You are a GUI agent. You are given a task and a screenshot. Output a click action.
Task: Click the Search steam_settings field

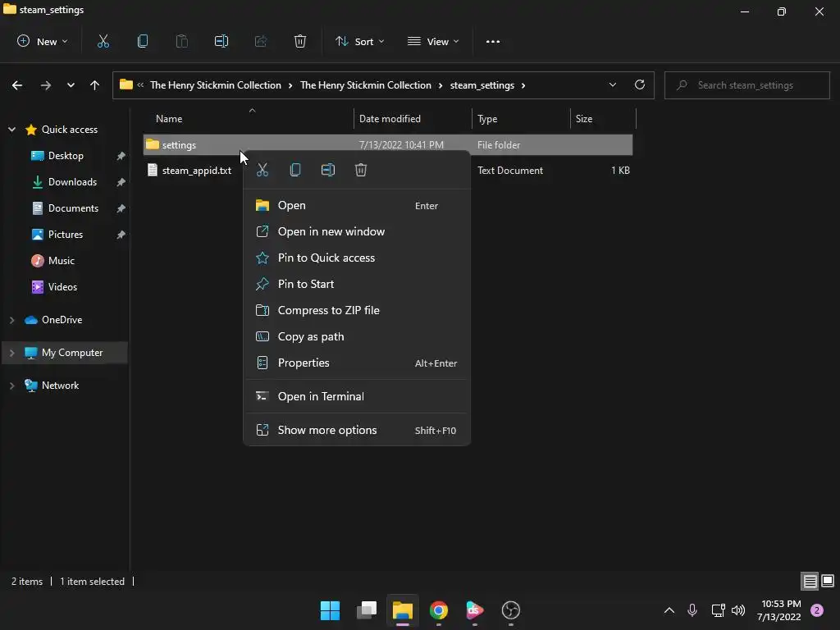click(746, 85)
